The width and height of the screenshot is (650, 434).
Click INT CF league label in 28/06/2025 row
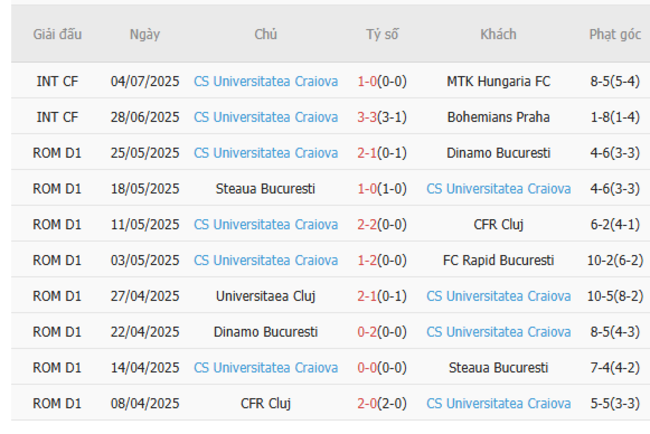[x=56, y=117]
